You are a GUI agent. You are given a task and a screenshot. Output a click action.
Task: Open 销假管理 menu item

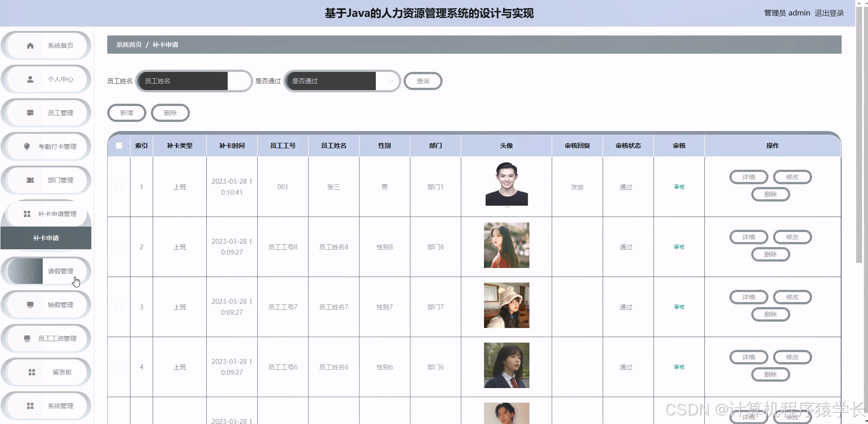click(46, 305)
